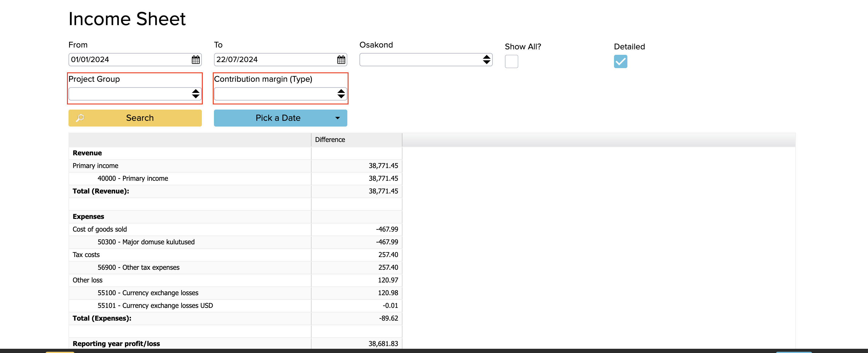The height and width of the screenshot is (353, 868).
Task: Select the 55101 - Currency exchange losses USD row
Action: (x=235, y=306)
